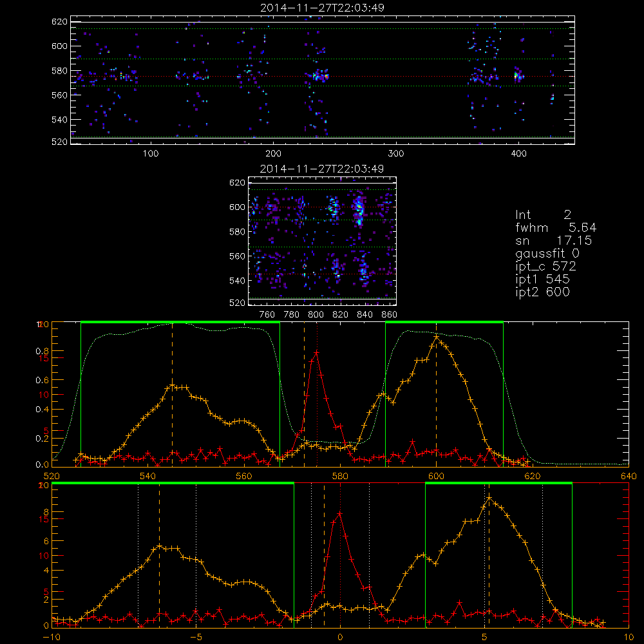Click y-axis label 0.2 on upper profile plot
Screen dimensions: 644x644
click(x=41, y=439)
